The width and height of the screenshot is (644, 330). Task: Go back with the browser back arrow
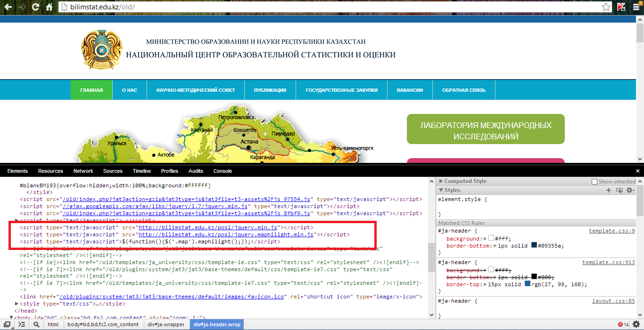(8, 7)
